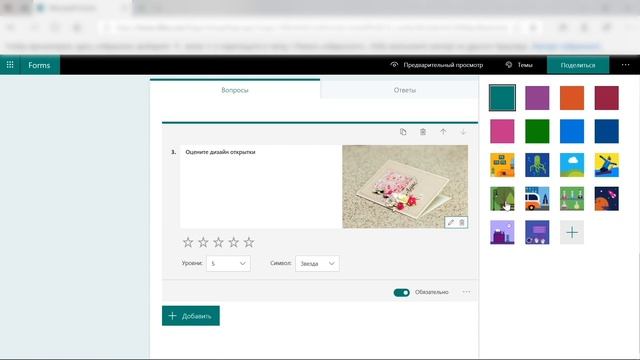
Task: Open question more options ellipsis
Action: (466, 292)
